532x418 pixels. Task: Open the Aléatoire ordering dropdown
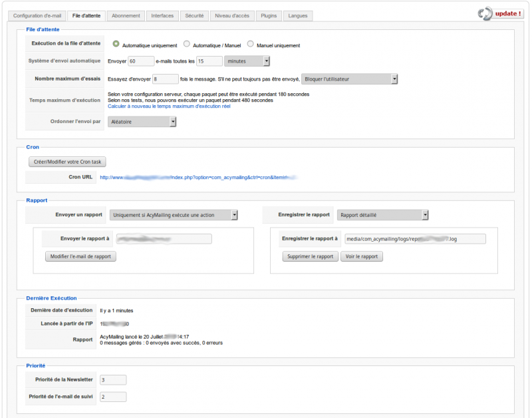(x=142, y=121)
